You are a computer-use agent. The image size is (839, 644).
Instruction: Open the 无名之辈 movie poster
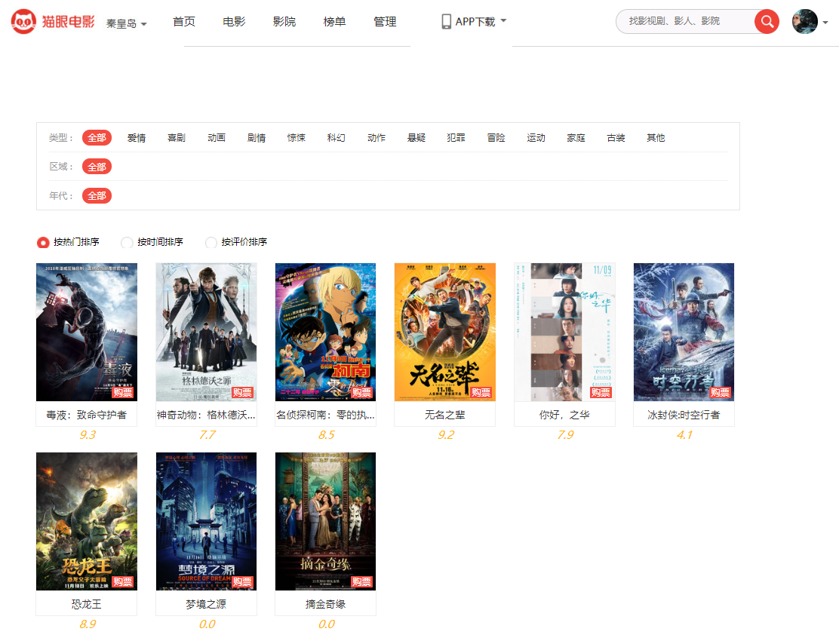(444, 332)
